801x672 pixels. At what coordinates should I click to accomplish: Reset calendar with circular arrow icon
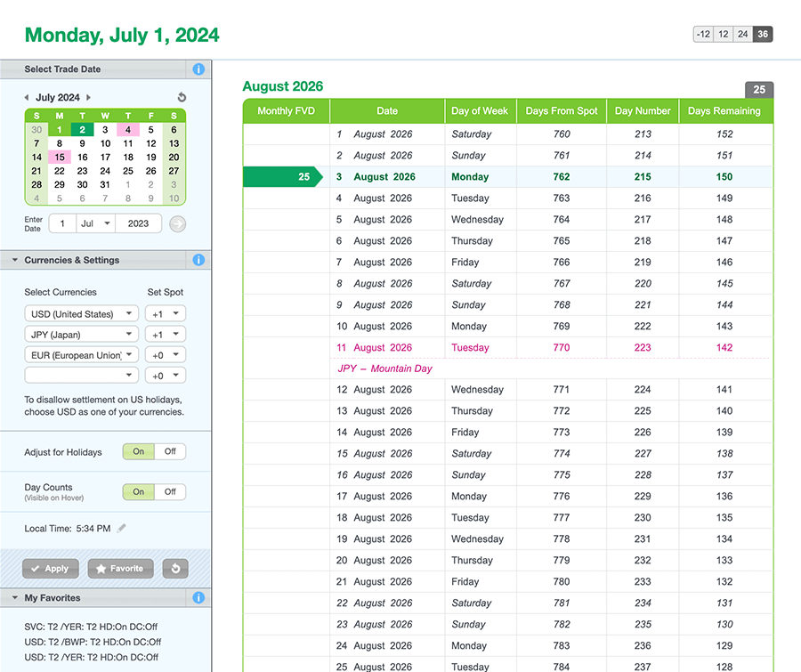coord(182,97)
